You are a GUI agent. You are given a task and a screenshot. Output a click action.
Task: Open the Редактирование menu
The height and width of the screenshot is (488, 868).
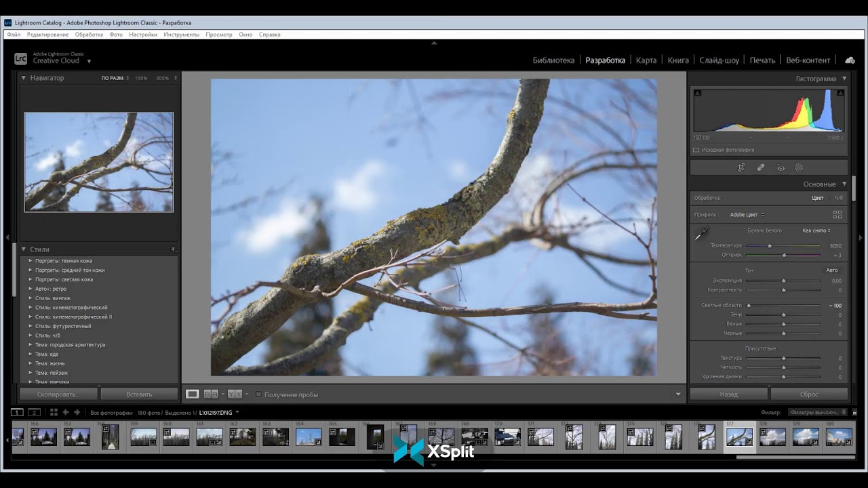pyautogui.click(x=47, y=35)
